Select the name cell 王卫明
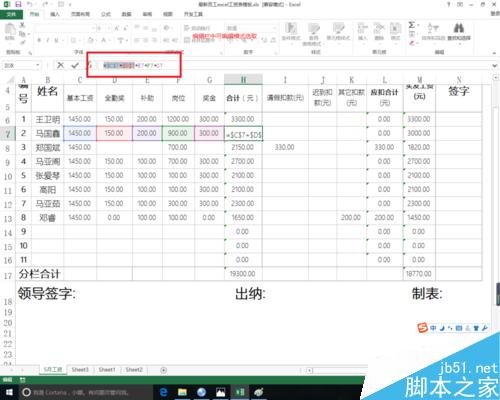Image resolution: width=500 pixels, height=400 pixels. 48,119
